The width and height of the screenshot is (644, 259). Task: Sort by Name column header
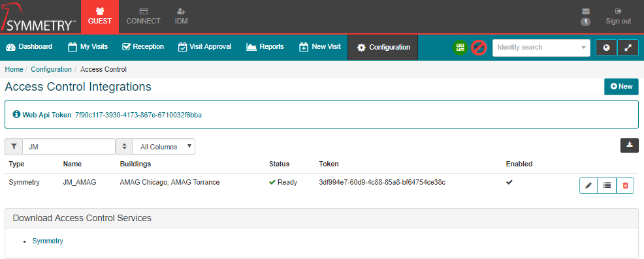pos(72,164)
